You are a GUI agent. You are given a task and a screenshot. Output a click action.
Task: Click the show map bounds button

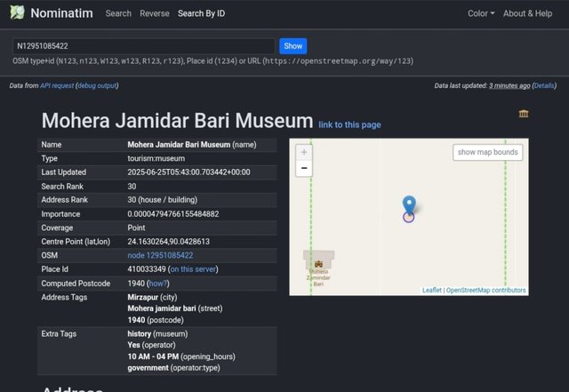(x=488, y=152)
